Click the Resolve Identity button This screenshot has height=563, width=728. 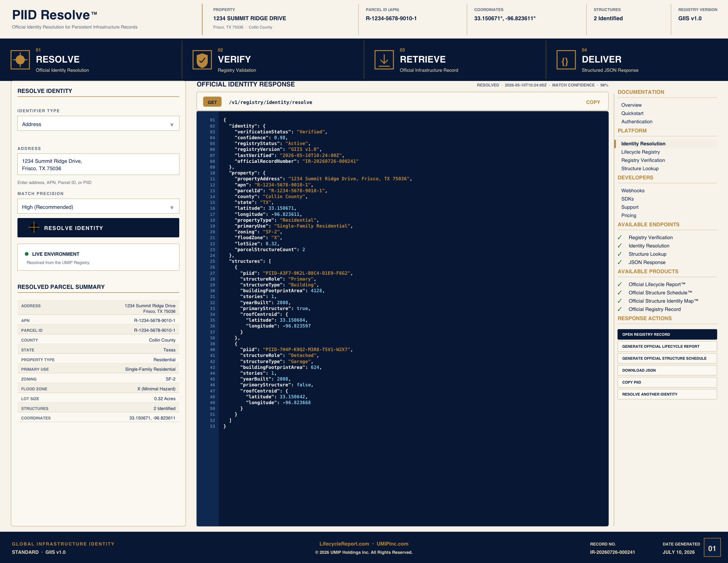98,228
